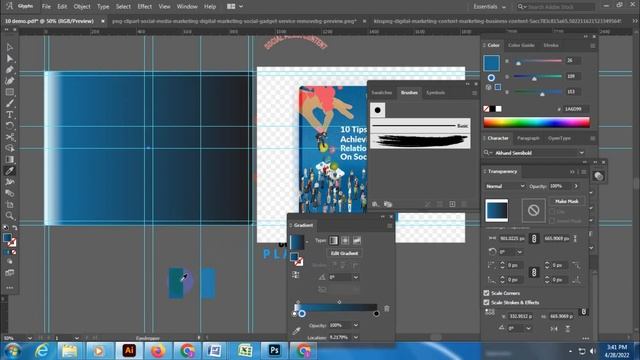Click the Make Mask button
640x360 pixels.
[x=567, y=201]
